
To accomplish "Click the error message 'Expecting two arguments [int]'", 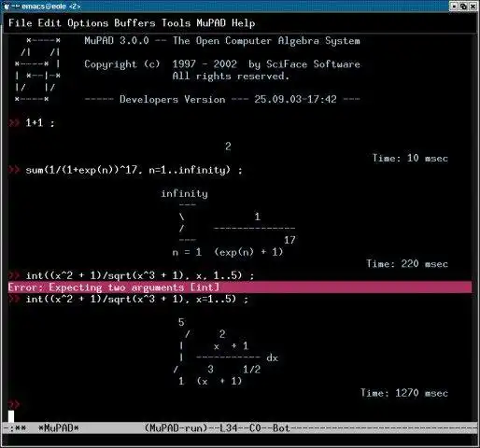I will click(240, 287).
